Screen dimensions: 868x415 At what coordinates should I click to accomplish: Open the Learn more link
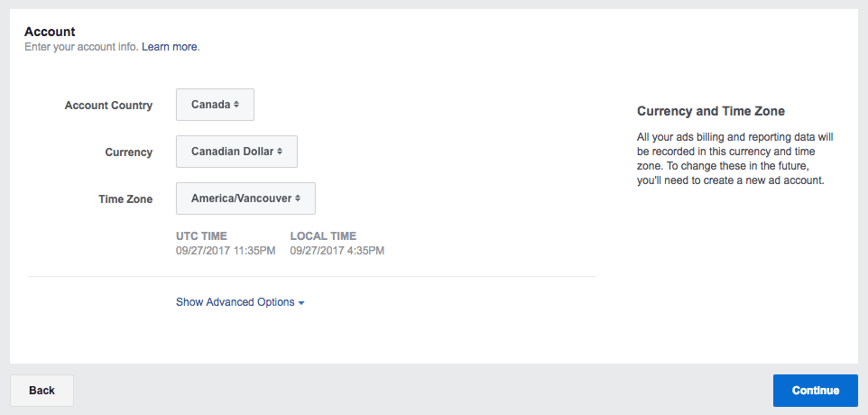pos(170,47)
